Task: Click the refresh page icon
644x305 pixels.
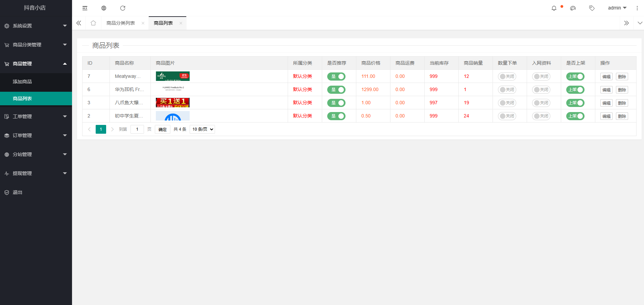Action: pyautogui.click(x=123, y=8)
